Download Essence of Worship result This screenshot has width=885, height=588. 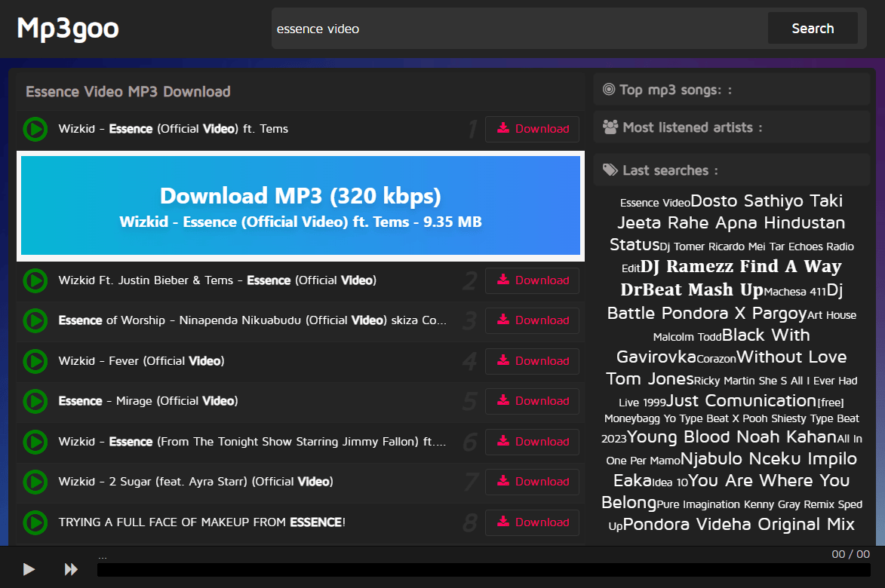coord(532,321)
